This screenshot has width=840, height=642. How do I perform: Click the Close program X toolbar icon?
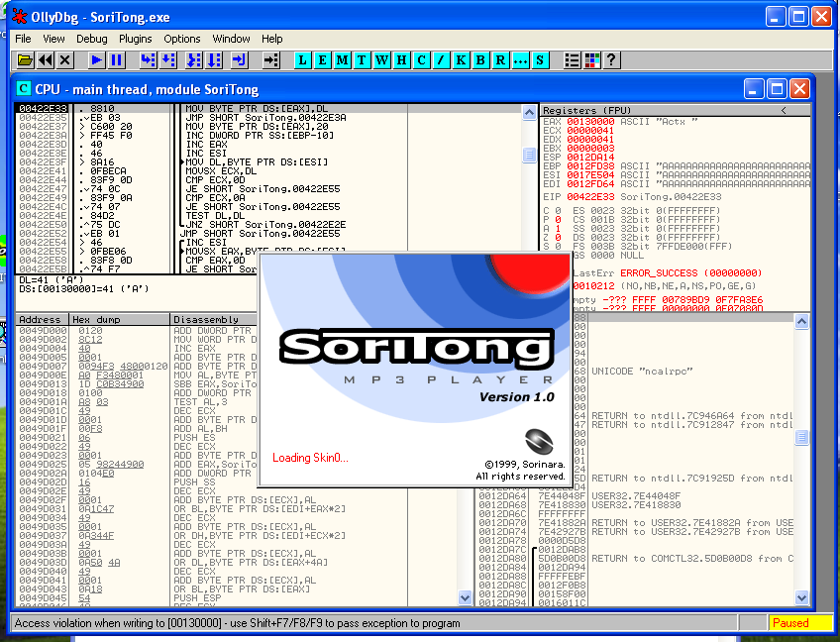64,59
